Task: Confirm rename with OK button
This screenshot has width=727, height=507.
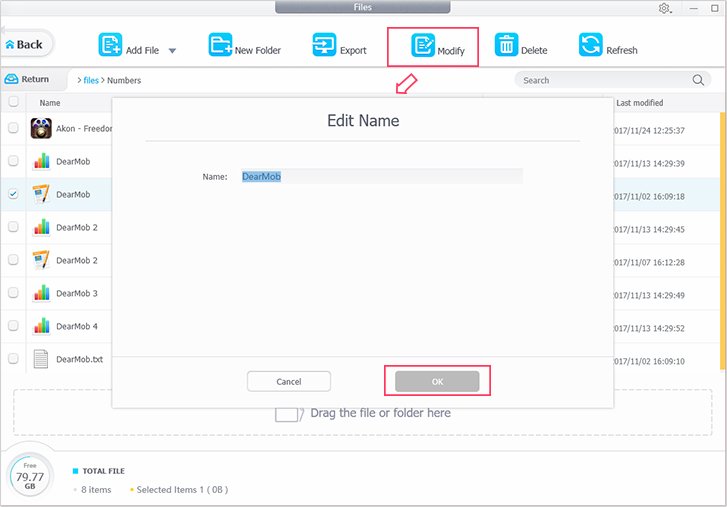Action: [x=437, y=381]
